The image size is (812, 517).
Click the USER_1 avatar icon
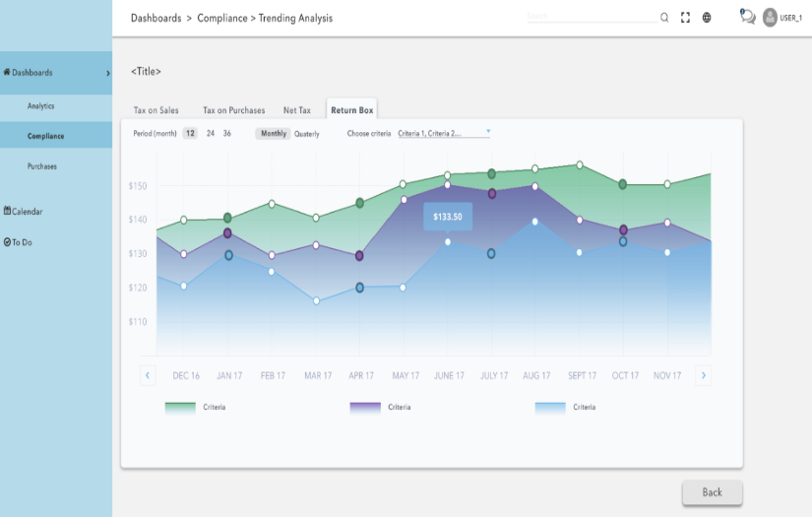770,18
